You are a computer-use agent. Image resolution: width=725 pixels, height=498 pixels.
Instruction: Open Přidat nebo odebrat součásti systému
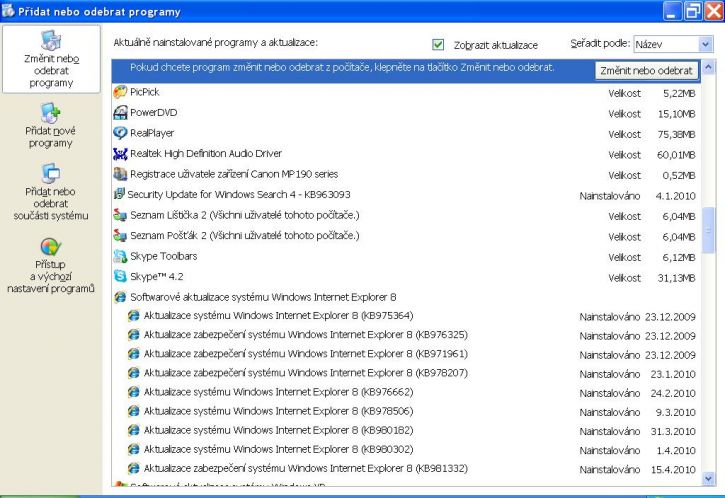click(50, 191)
